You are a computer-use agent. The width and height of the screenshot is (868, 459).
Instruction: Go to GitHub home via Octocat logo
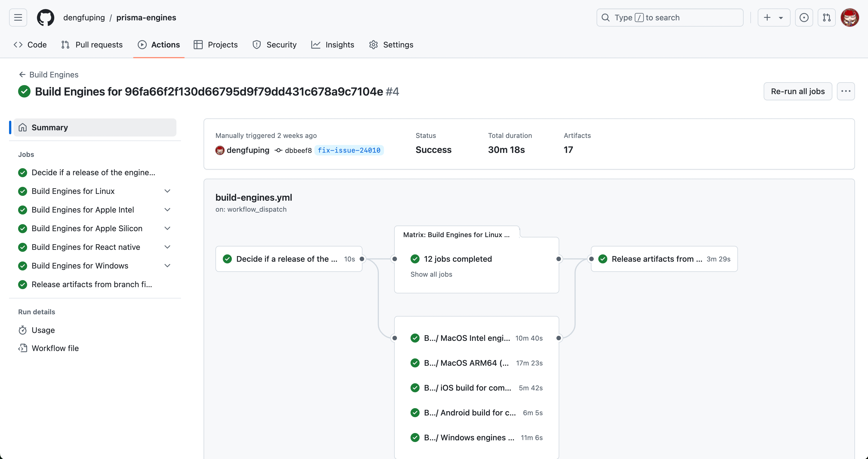pos(46,18)
